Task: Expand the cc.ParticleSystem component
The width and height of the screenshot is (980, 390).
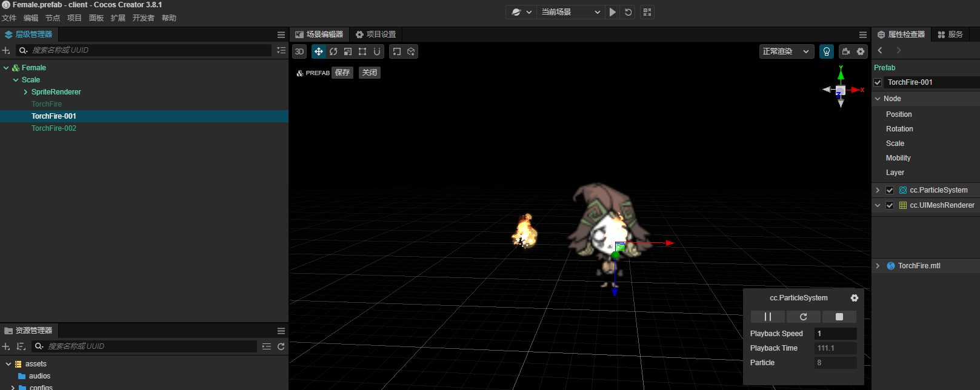Action: click(x=878, y=190)
